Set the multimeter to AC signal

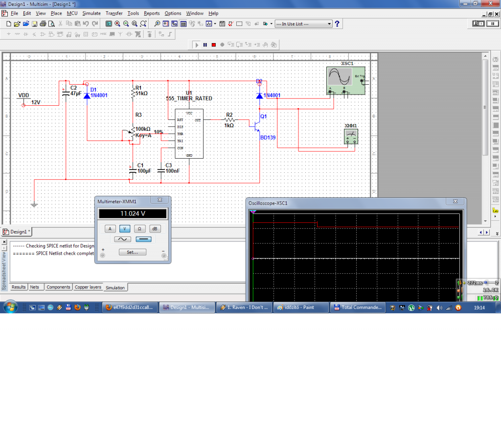pyautogui.click(x=122, y=239)
